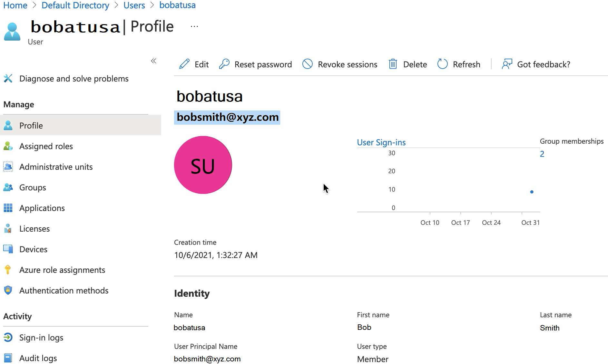This screenshot has width=608, height=364.
Task: Delete the user via the trash icon
Action: tap(393, 64)
